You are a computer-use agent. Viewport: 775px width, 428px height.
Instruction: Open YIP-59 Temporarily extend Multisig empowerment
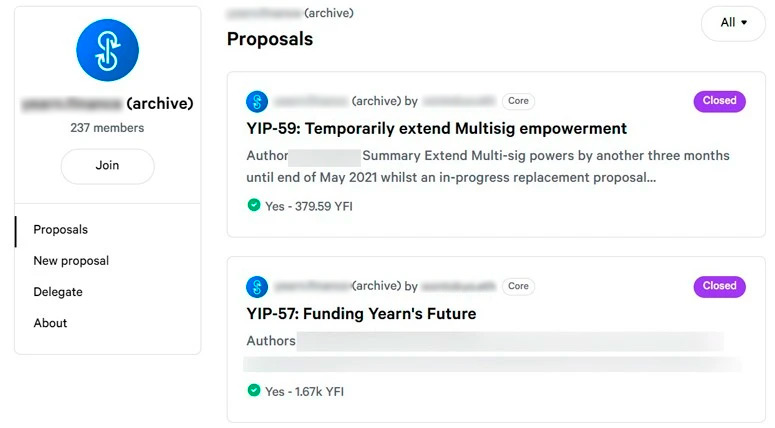tap(436, 129)
